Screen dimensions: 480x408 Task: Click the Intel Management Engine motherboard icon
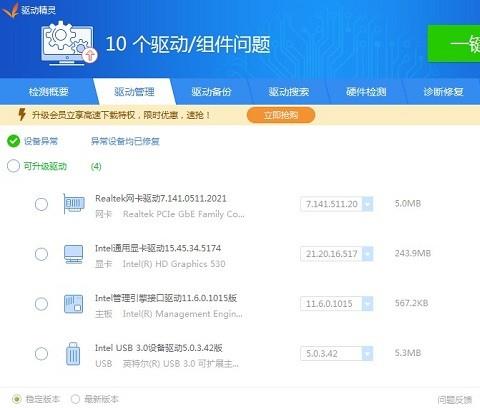pos(73,304)
